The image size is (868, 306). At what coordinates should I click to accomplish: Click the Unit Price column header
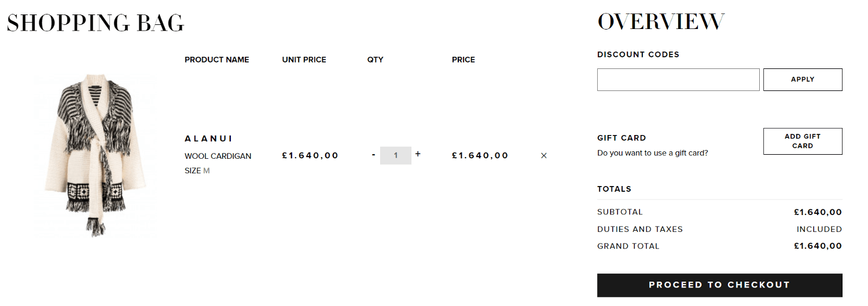(304, 60)
